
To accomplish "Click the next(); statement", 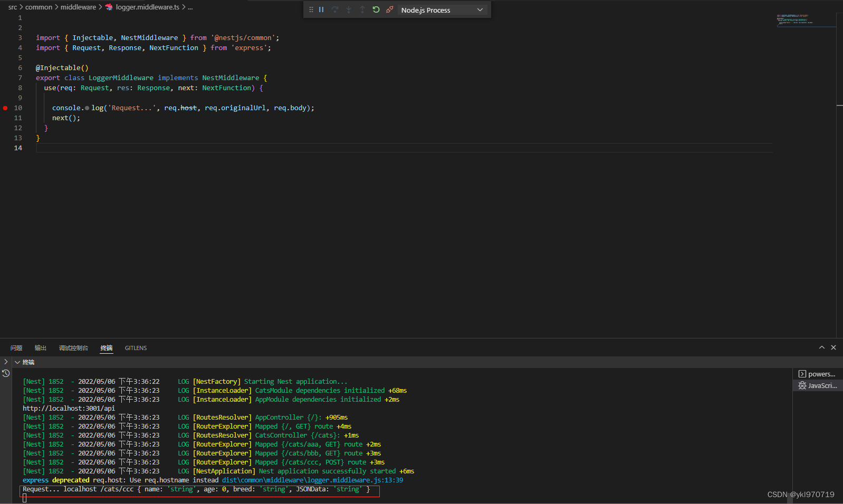I will coord(66,118).
